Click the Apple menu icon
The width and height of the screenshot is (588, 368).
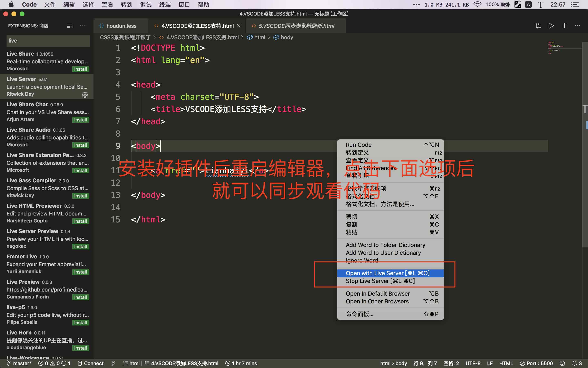click(x=11, y=4)
